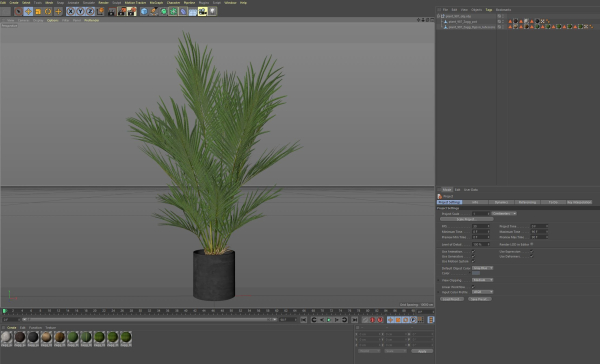
Task: Activate the Rotate tool
Action: pyautogui.click(x=48, y=11)
